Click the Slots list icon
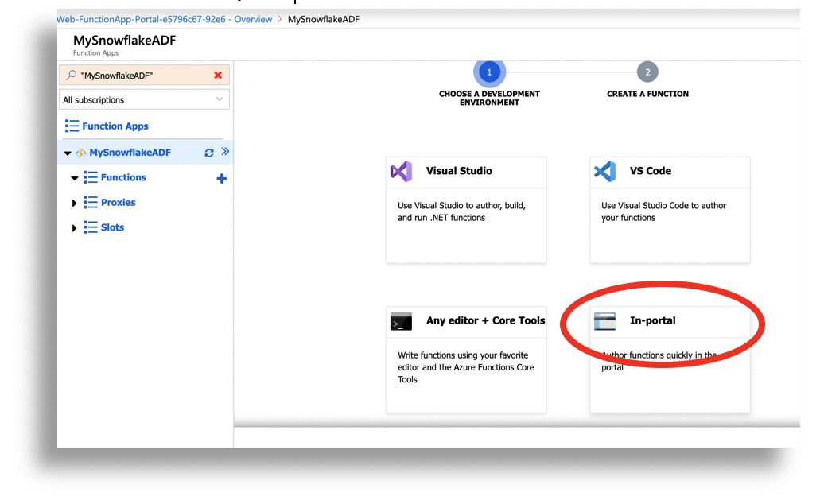 [x=91, y=227]
